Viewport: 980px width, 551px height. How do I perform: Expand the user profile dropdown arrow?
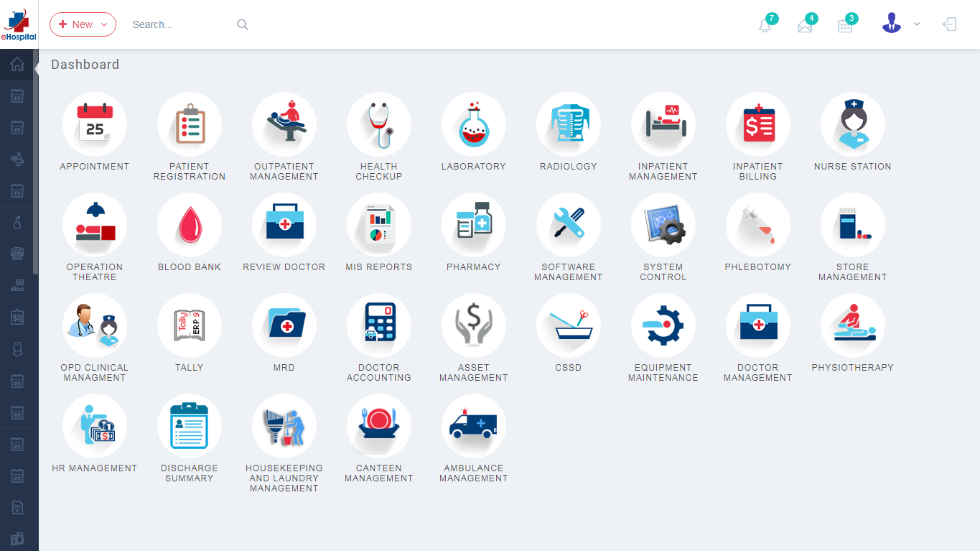917,24
